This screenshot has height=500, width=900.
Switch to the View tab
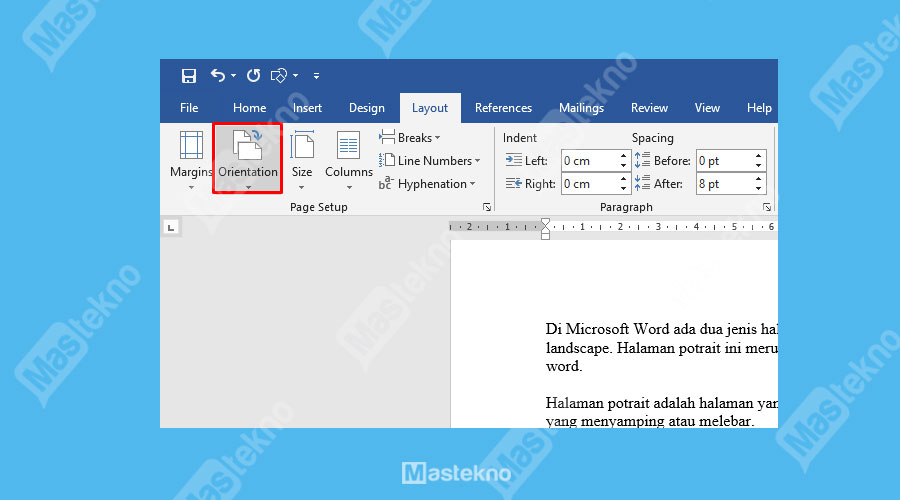point(707,108)
